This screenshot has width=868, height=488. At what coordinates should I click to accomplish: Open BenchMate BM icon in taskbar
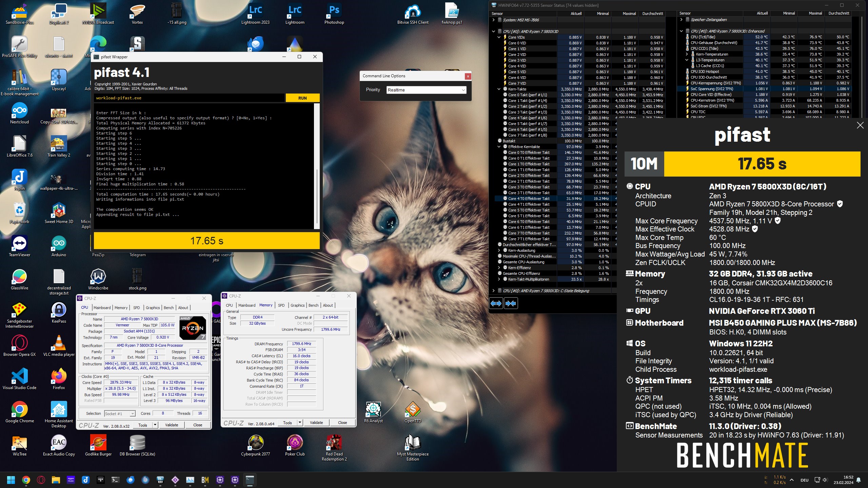[x=205, y=480]
